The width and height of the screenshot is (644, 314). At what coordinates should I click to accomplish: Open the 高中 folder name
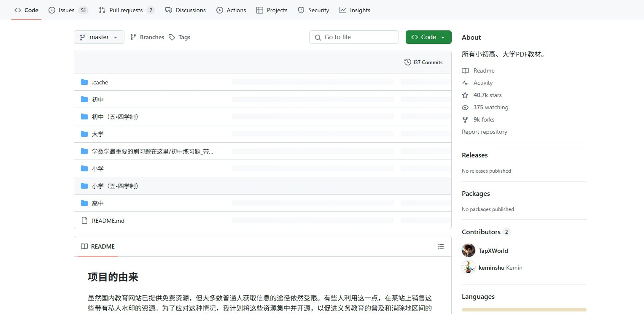point(98,203)
